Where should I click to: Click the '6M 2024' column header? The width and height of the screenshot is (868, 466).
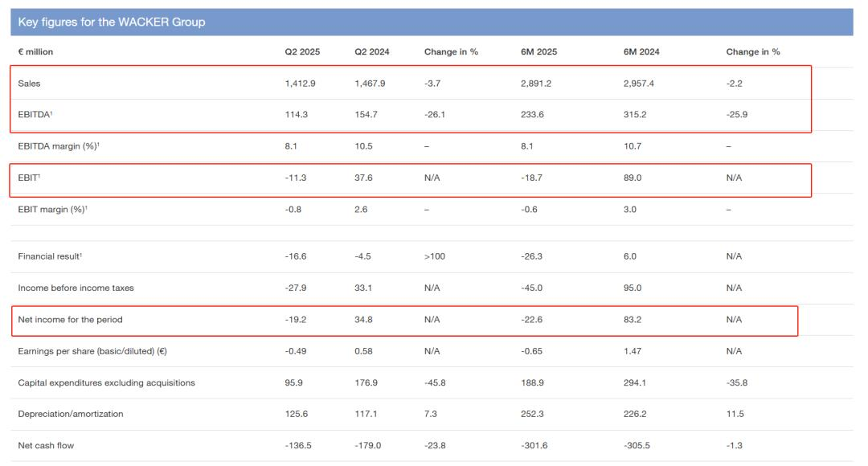coord(641,51)
